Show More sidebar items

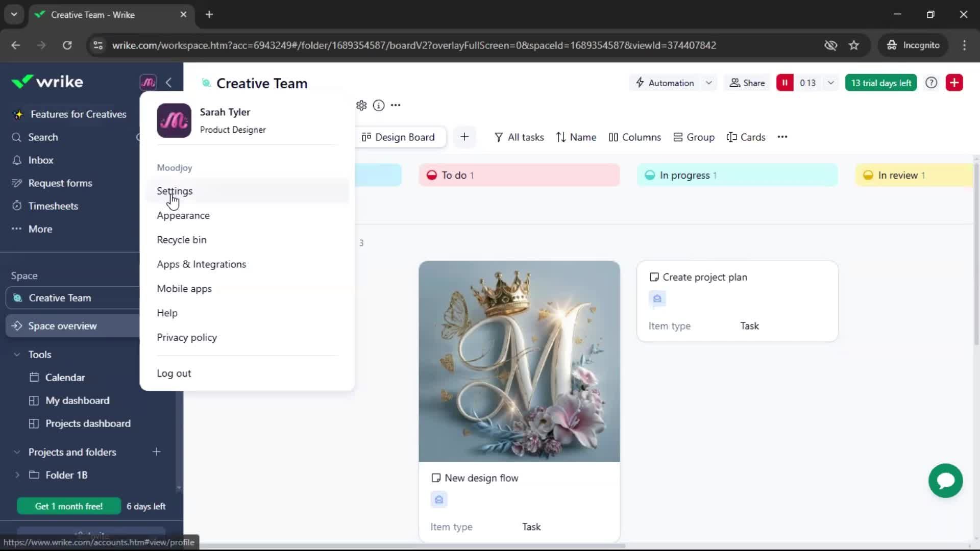[x=40, y=229]
